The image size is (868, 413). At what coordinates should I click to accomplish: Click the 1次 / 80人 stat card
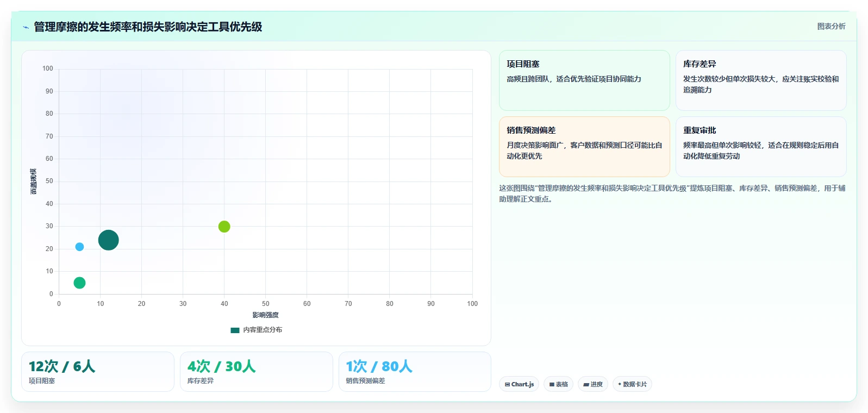[x=415, y=372]
